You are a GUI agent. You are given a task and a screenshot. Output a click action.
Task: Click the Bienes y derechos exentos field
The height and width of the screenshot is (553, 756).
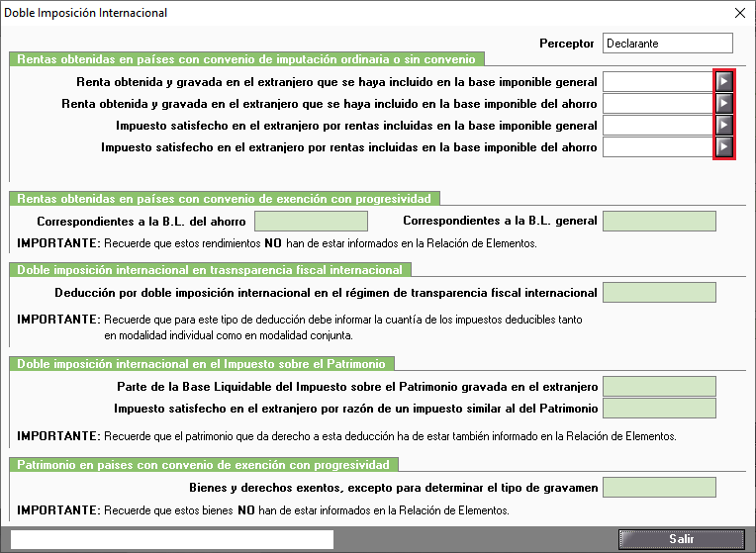tap(660, 488)
